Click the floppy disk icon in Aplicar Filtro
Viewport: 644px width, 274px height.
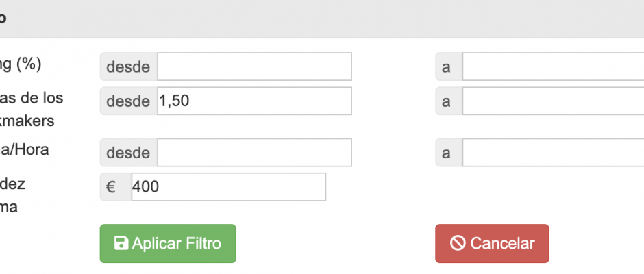(121, 243)
